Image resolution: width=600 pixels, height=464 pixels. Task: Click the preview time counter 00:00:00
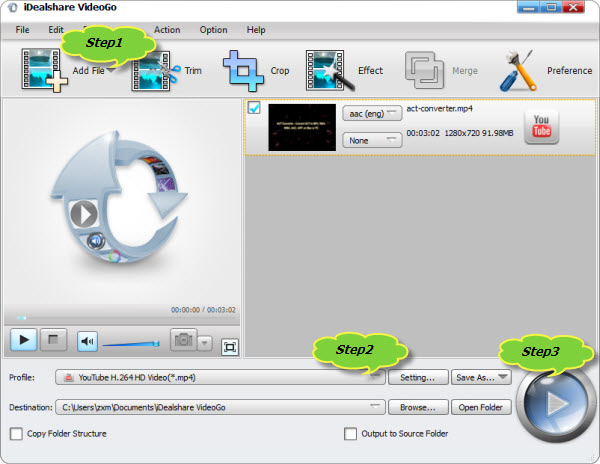[186, 310]
